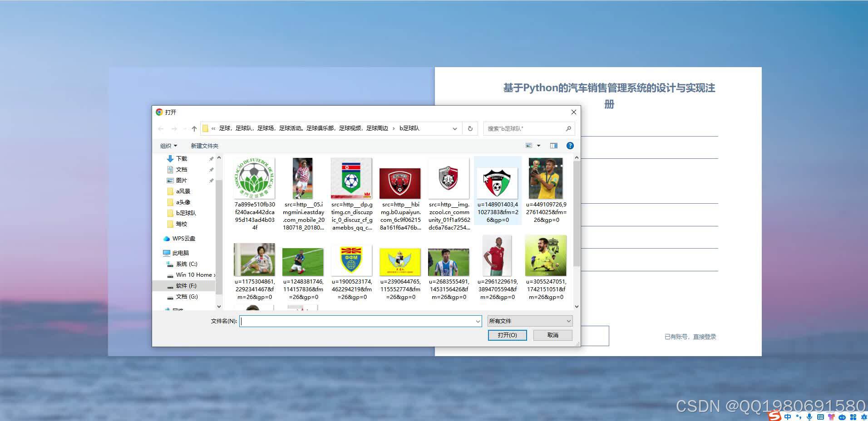Select the Macau football association logo file
The image size is (868, 421).
click(255, 194)
